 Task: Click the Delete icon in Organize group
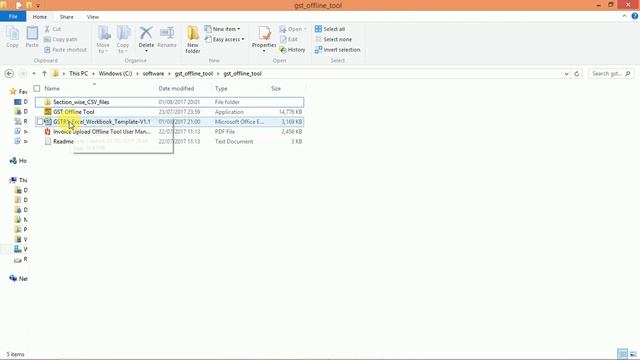(x=146, y=38)
